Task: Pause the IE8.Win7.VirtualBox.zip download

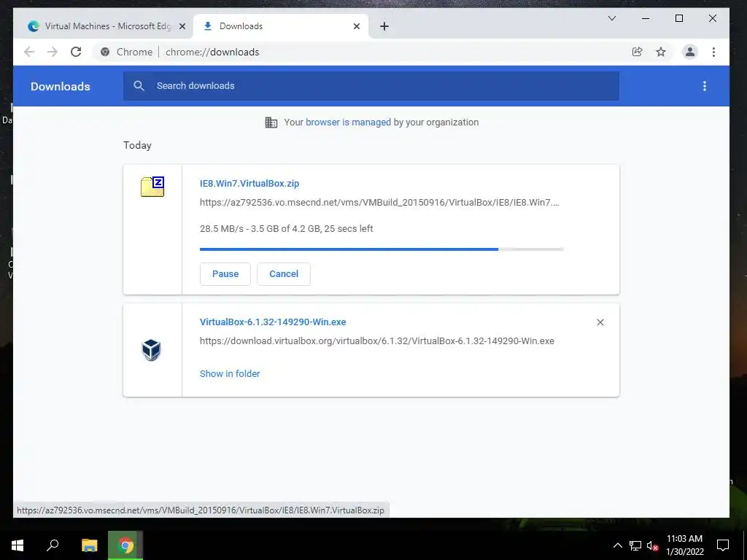Action: pos(225,274)
